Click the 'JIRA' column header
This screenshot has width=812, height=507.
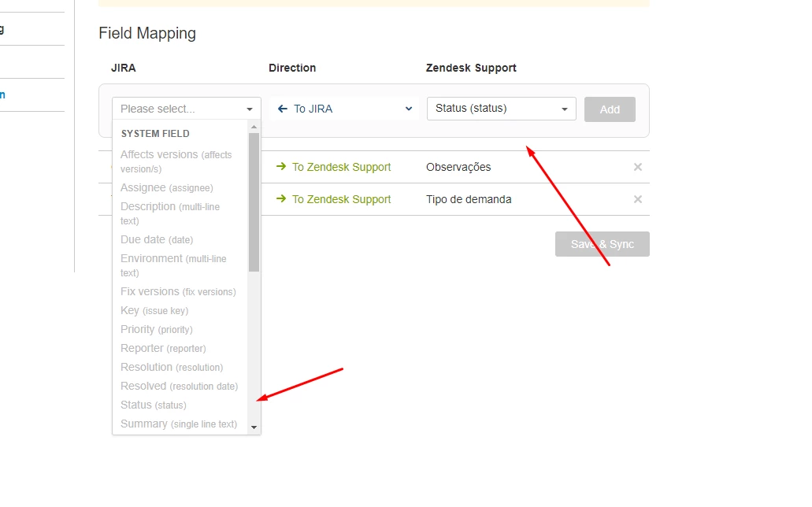tap(123, 68)
